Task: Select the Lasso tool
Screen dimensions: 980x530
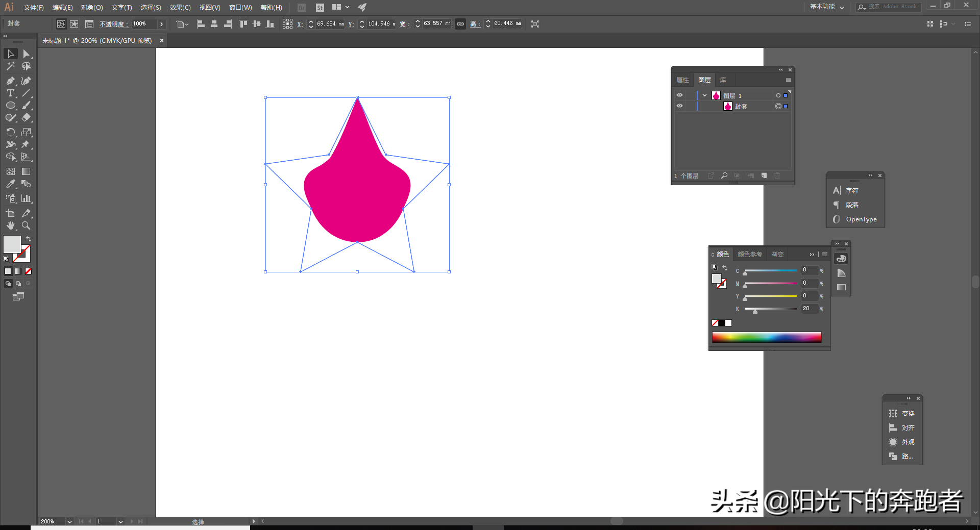Action: click(26, 66)
